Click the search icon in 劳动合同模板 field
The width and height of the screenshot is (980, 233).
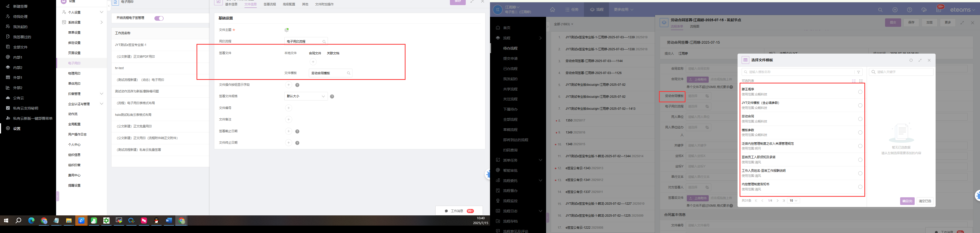click(x=348, y=73)
